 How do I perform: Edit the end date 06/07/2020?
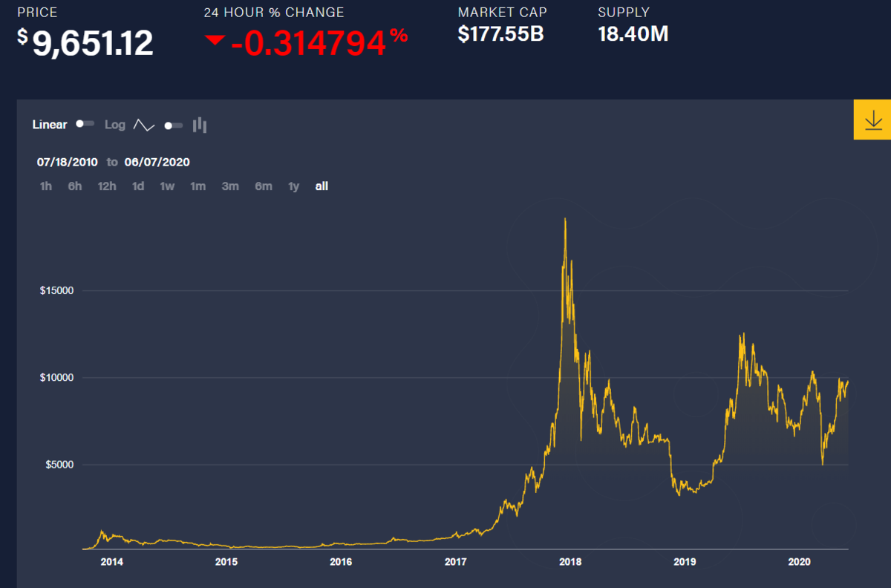pyautogui.click(x=156, y=162)
